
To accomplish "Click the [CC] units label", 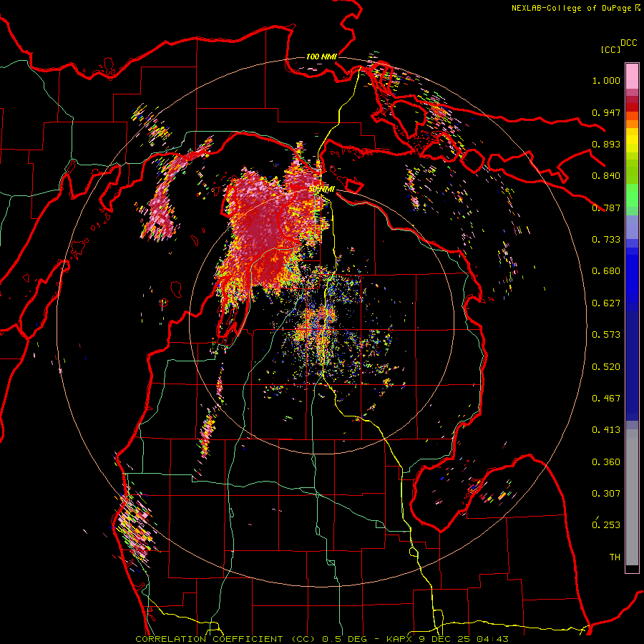I will click(x=610, y=49).
